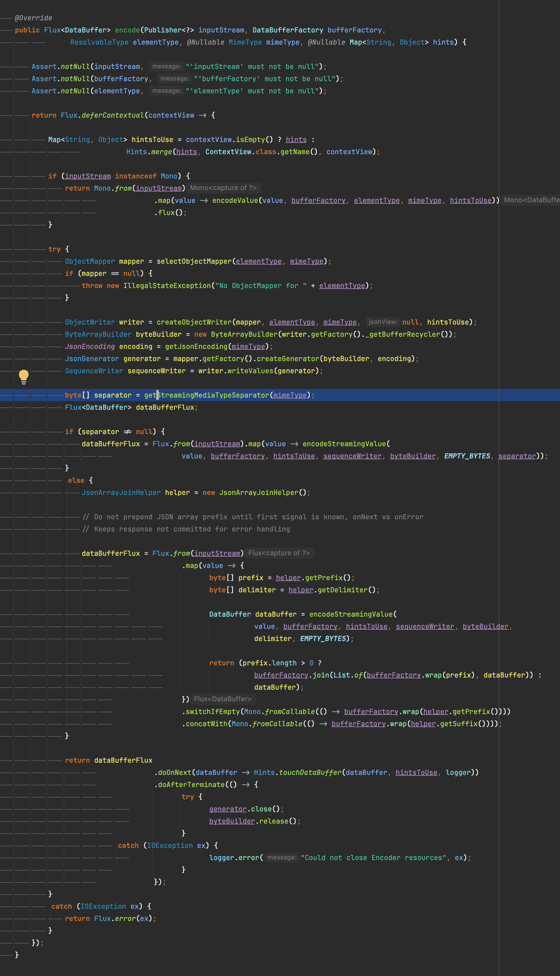Screen dimensions: 560x976
Task: Click the encode method name in signature
Action: click(127, 30)
